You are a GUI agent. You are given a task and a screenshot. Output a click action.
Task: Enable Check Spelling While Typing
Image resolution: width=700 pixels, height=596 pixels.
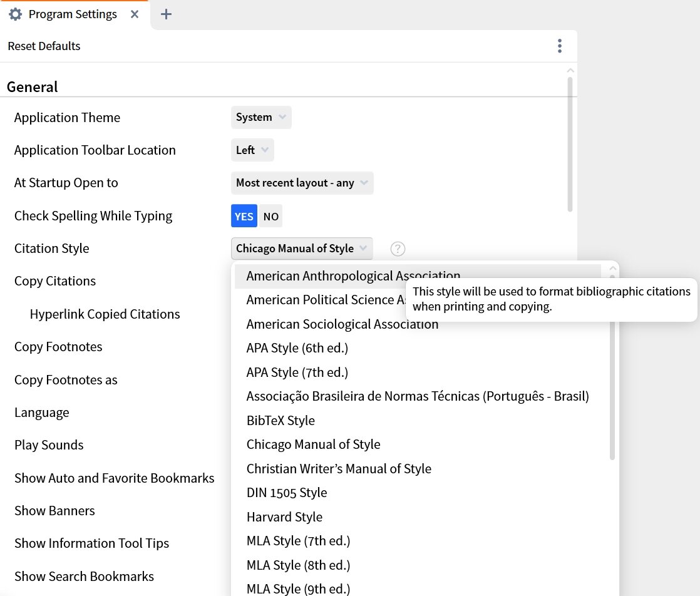pyautogui.click(x=244, y=216)
